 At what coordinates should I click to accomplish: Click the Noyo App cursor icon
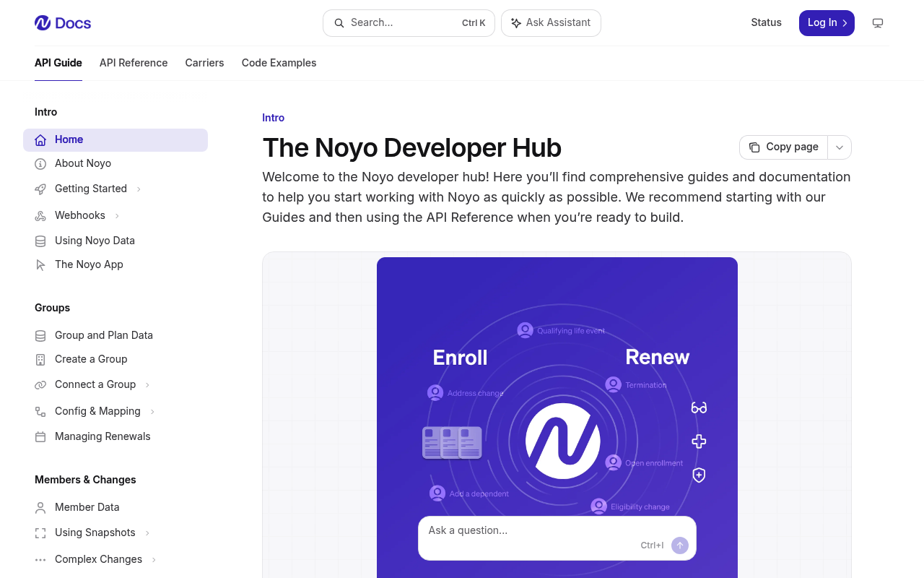click(40, 265)
